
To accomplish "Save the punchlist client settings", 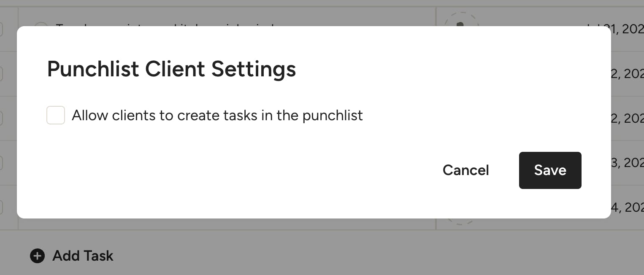I will 550,170.
